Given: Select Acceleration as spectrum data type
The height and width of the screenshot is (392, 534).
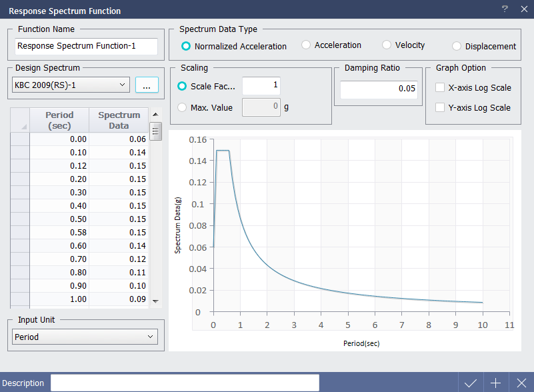Looking at the screenshot, I should pyautogui.click(x=305, y=45).
